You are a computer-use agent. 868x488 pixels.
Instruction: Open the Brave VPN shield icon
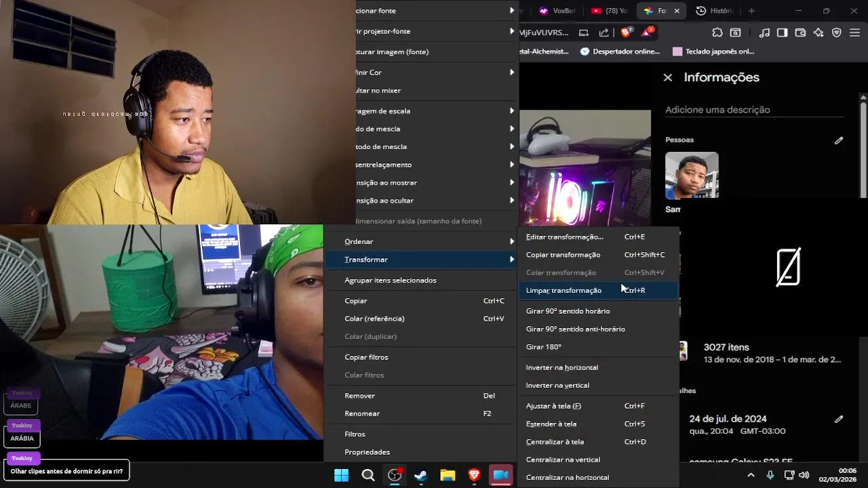click(837, 32)
